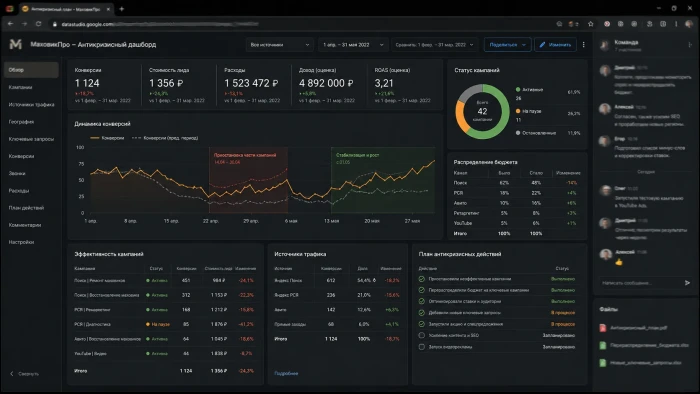
Task: Toggle the Конверсии series in chart legend
Action: tap(107, 138)
